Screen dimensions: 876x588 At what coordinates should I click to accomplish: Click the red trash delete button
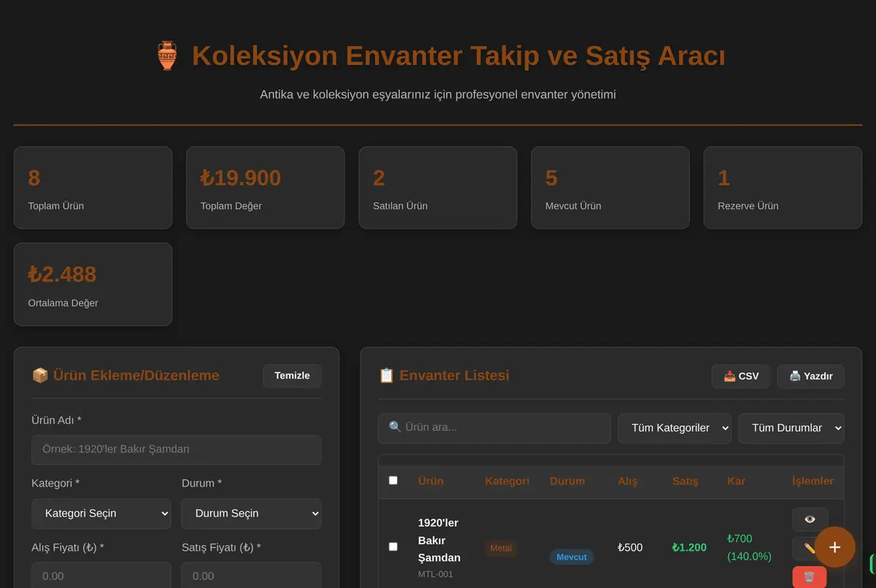810,577
